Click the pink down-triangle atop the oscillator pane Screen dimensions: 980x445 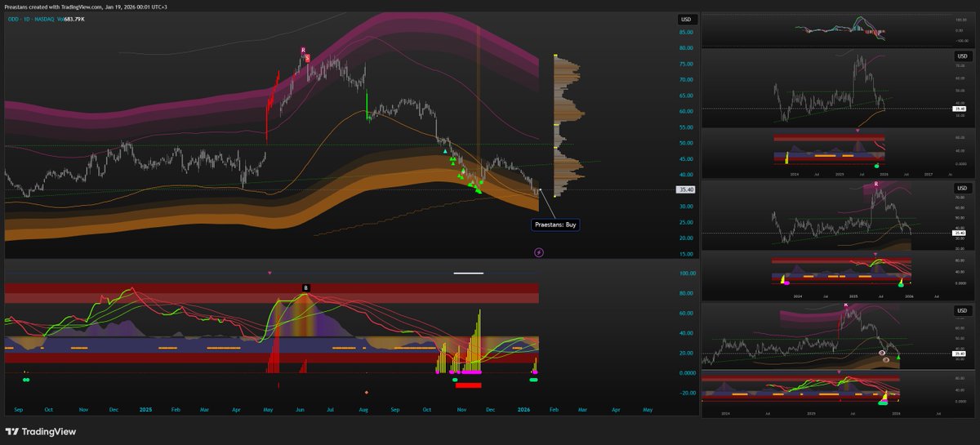[x=269, y=272]
